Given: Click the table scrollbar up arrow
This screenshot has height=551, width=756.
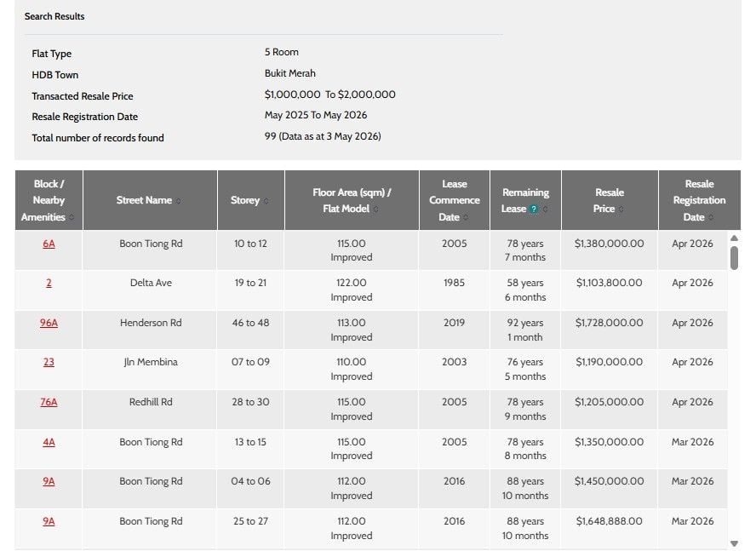Looking at the screenshot, I should click(x=735, y=238).
